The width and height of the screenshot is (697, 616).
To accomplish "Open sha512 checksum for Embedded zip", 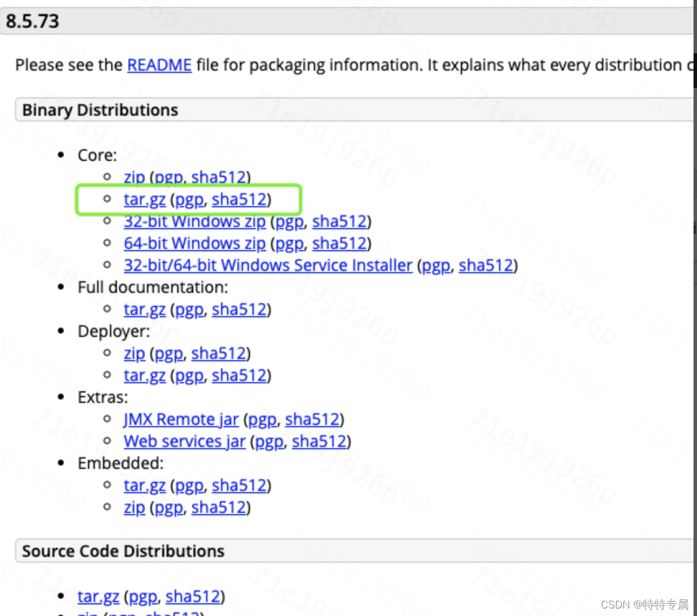I will [219, 507].
